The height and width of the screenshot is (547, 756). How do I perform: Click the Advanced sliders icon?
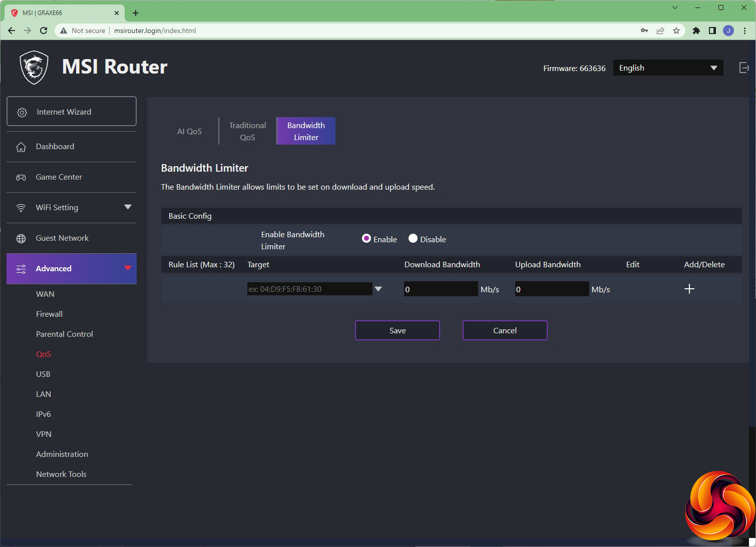pos(21,269)
